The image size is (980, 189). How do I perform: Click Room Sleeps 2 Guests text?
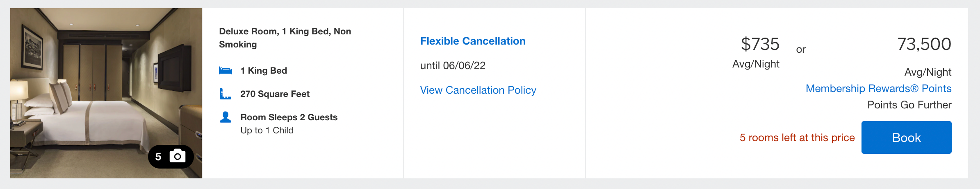tap(289, 117)
